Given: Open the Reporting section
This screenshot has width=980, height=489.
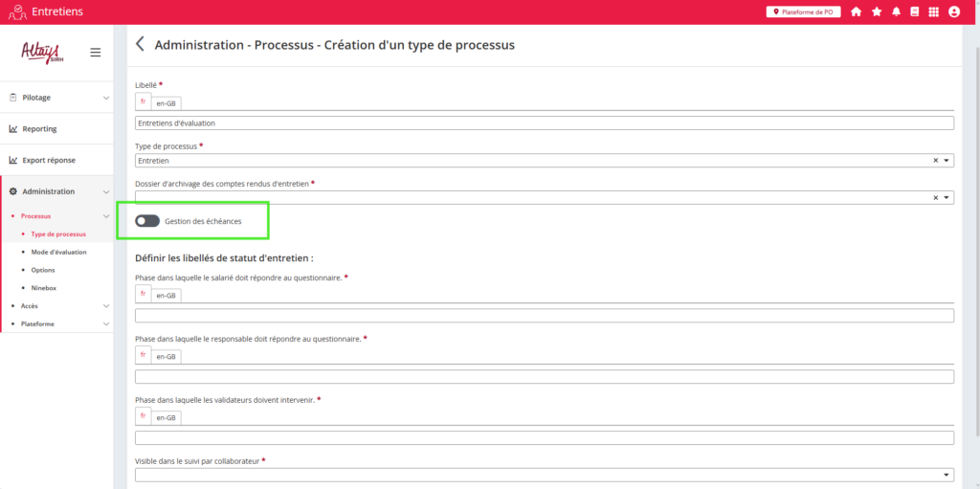Looking at the screenshot, I should pyautogui.click(x=39, y=129).
